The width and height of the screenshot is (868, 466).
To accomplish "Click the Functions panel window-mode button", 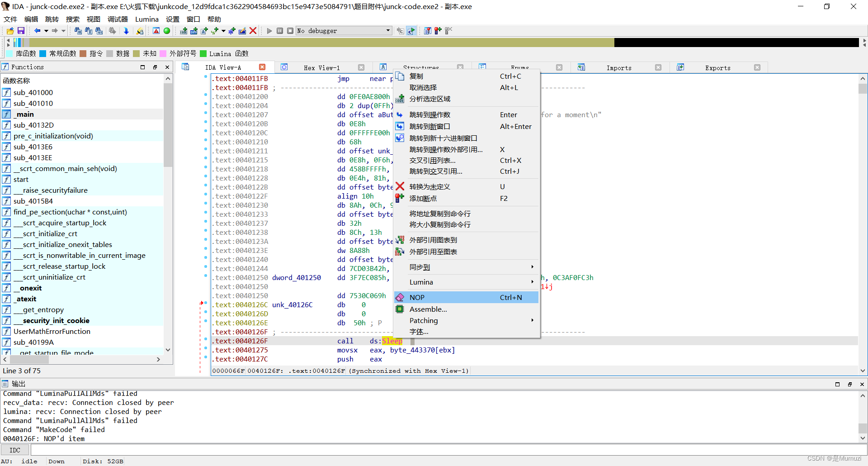I will (155, 67).
